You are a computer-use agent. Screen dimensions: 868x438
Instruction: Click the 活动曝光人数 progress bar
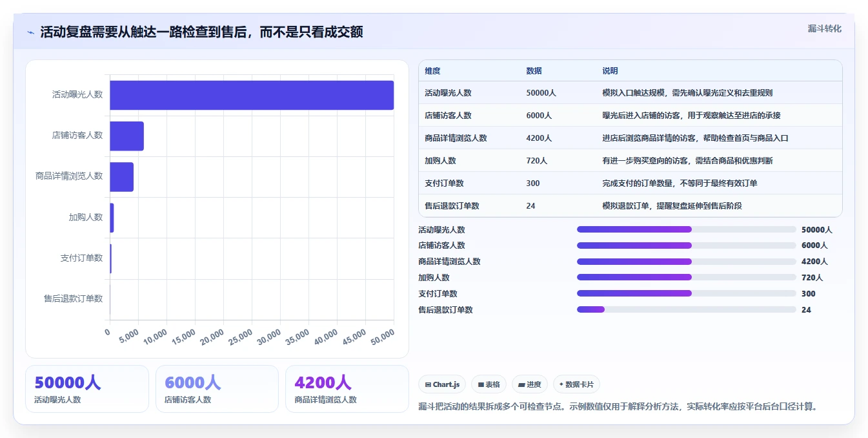pos(687,229)
